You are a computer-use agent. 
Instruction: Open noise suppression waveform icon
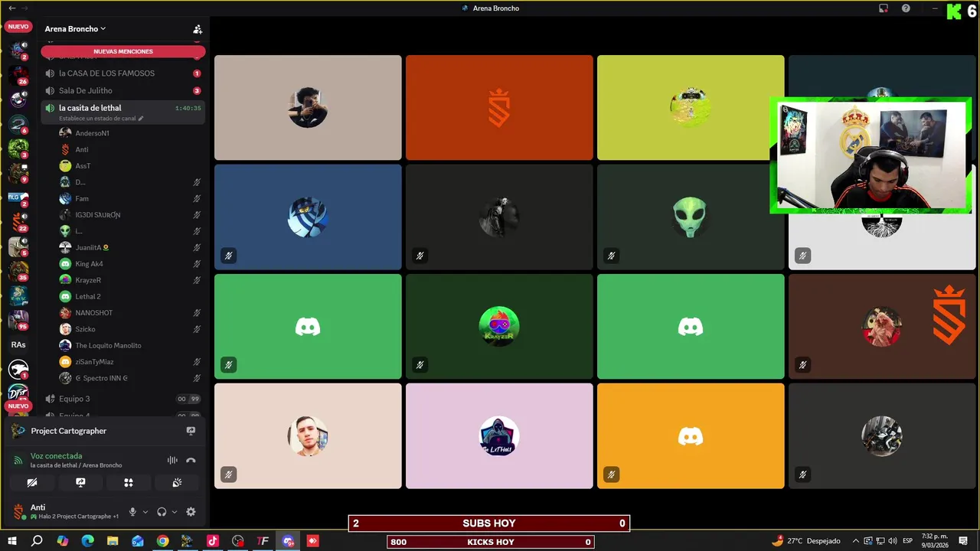tap(172, 461)
